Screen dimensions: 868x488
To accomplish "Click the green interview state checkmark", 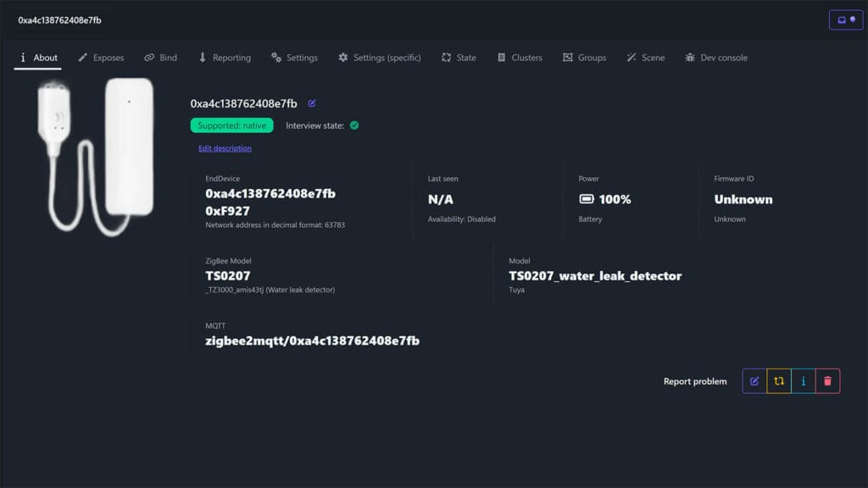I will [354, 125].
